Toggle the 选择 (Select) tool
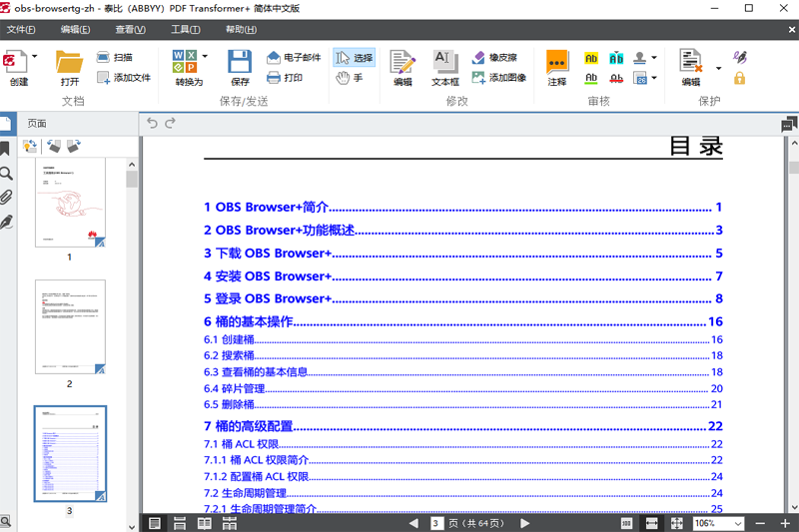The width and height of the screenshot is (799, 532). tap(354, 57)
